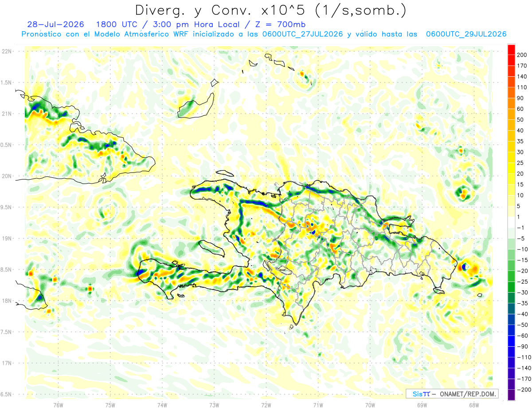
Task: Select the negative '-140' colorbar value
Action: click(524, 368)
